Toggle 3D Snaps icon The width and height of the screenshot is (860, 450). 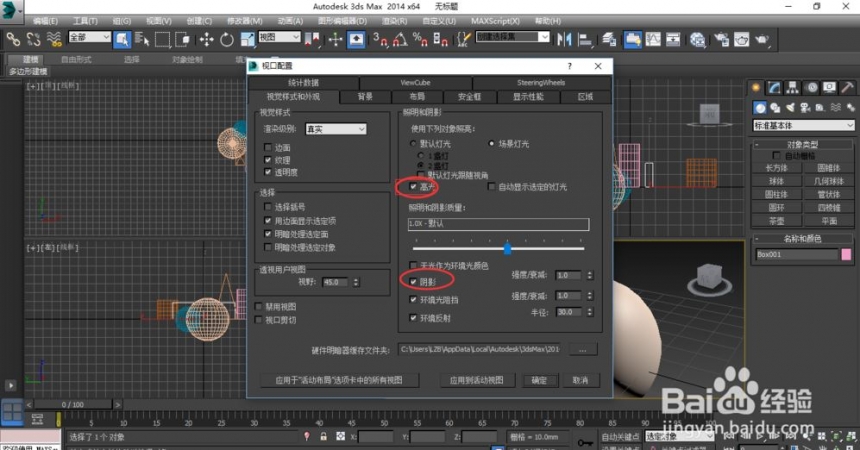point(380,39)
